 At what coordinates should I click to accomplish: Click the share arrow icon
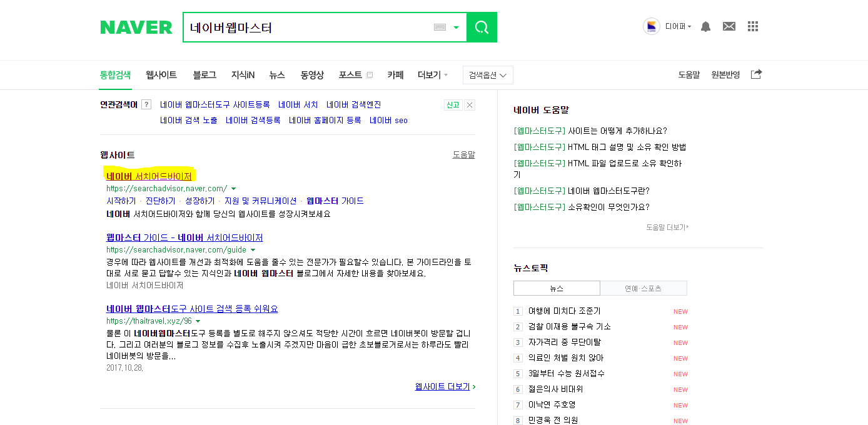(x=756, y=74)
